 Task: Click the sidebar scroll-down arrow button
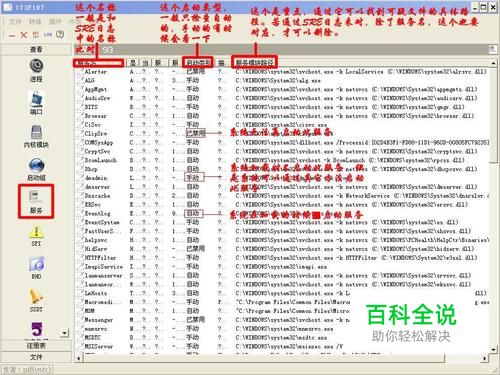click(x=65, y=333)
